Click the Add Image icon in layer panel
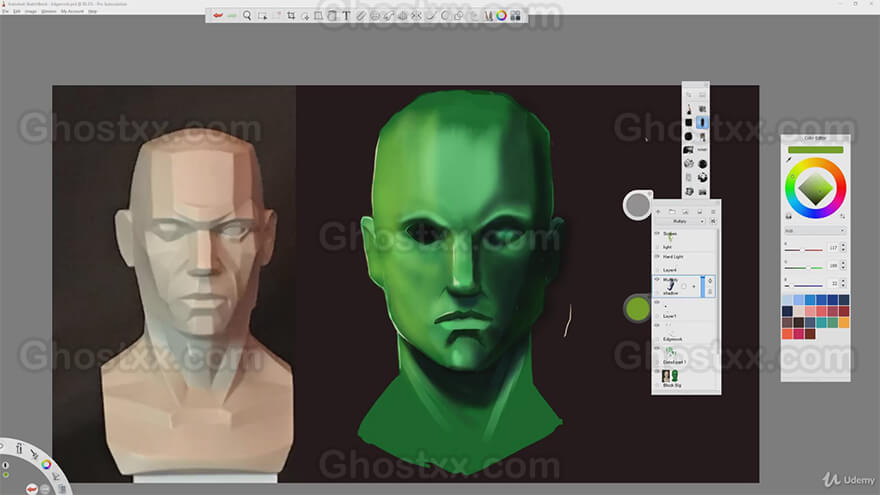Viewport: 880px width, 495px height. tap(685, 212)
